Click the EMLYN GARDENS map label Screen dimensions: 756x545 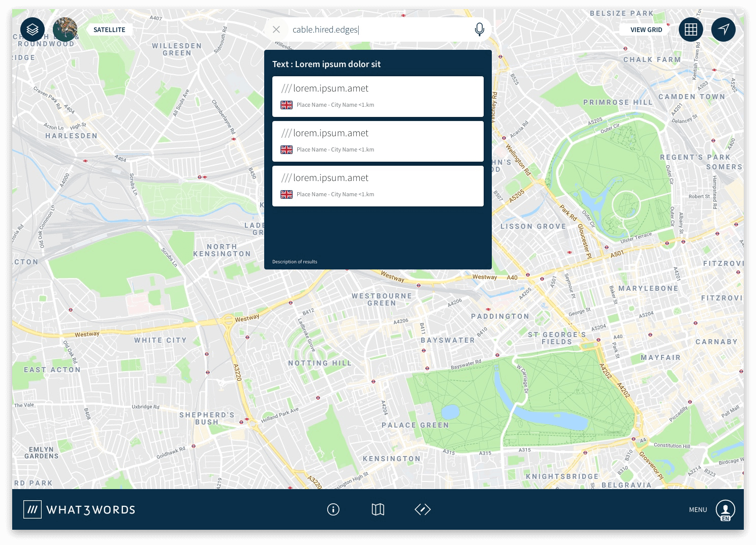pyautogui.click(x=41, y=452)
